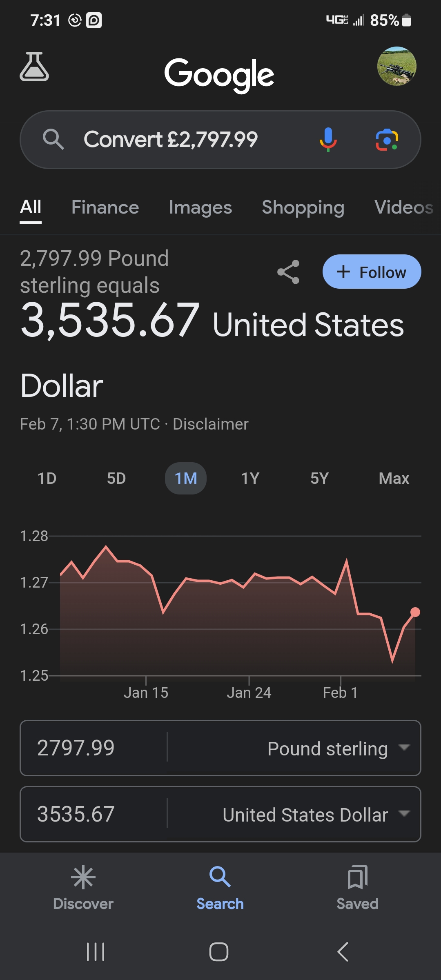This screenshot has width=441, height=980.
Task: Tap the Android back navigation arrow
Action: click(x=343, y=952)
